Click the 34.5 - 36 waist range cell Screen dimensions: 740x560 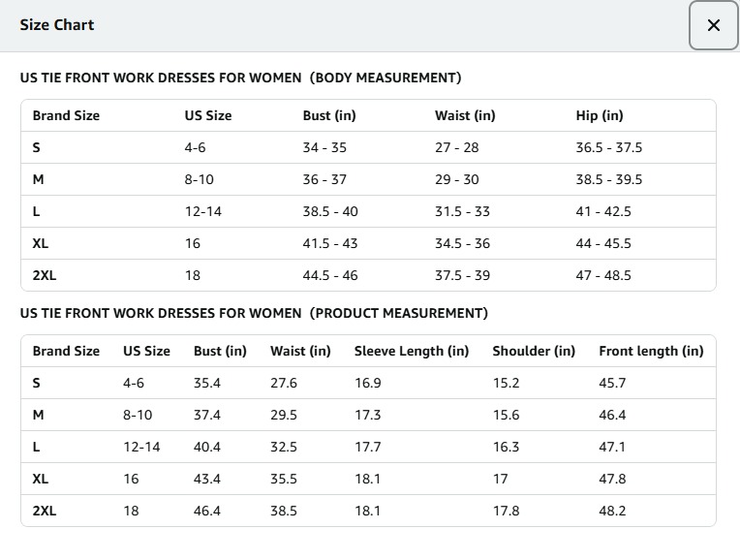tap(462, 243)
